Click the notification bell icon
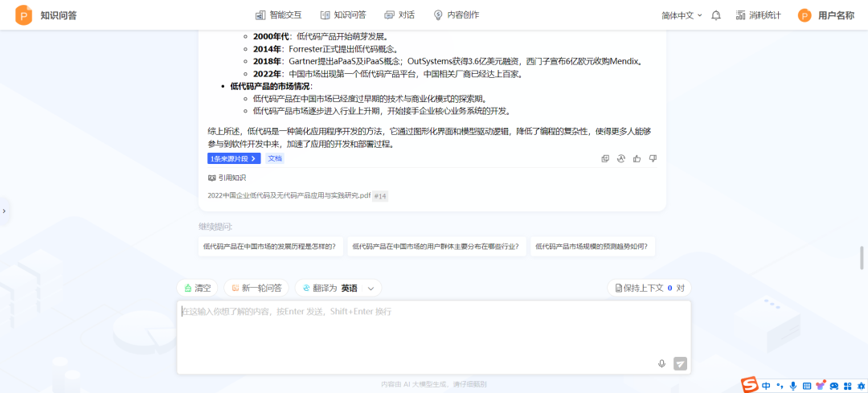The width and height of the screenshot is (868, 393). [x=716, y=15]
